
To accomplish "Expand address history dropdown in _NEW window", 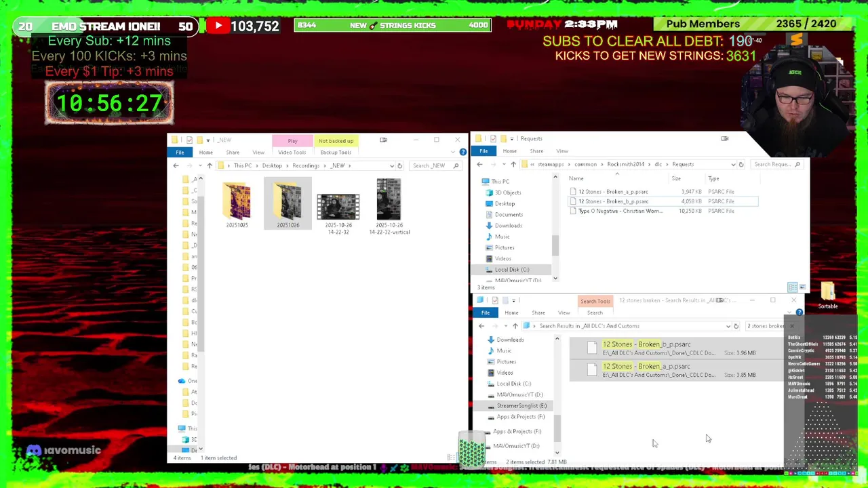I will (391, 165).
